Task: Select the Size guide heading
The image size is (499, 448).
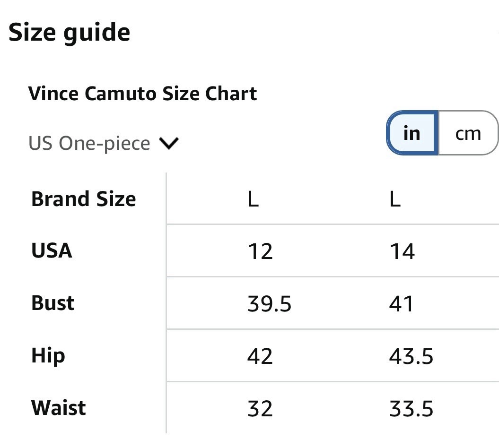Action: tap(70, 33)
